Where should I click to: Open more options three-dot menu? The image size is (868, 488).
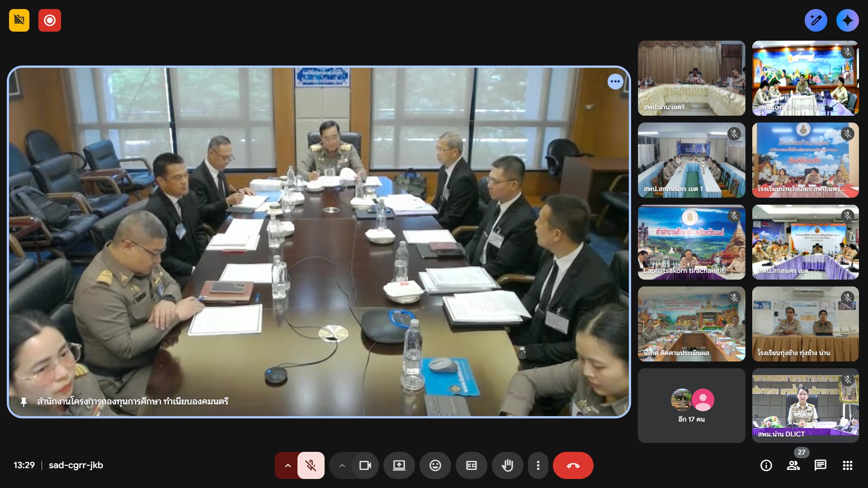(x=538, y=465)
